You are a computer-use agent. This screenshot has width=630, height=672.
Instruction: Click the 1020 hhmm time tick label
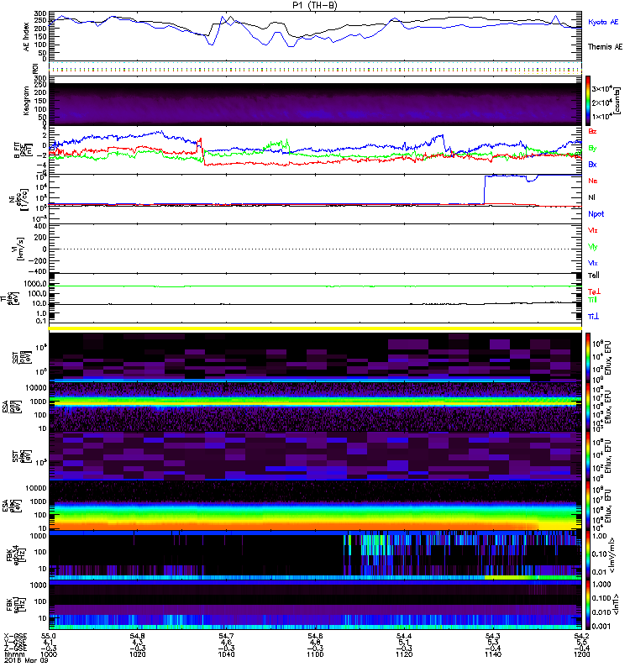tap(137, 654)
